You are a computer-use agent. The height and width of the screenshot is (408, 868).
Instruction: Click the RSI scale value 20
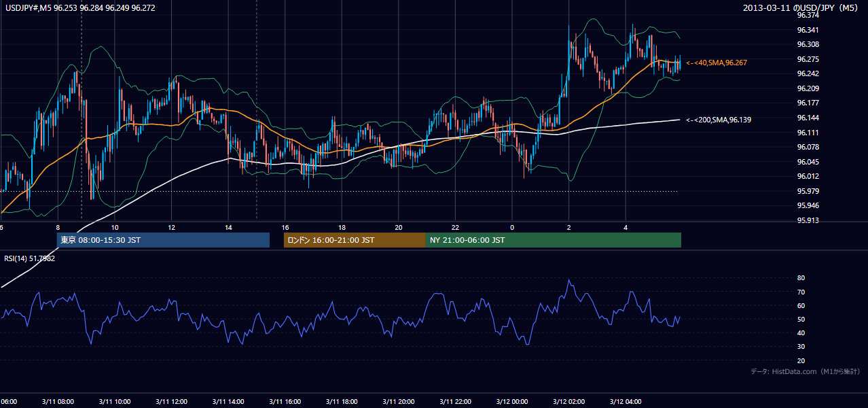(x=801, y=360)
